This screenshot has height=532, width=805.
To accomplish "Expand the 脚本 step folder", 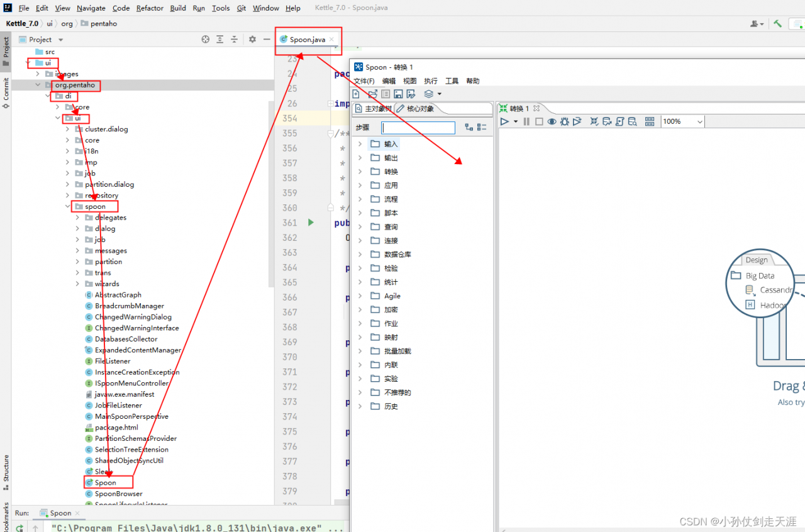I will pos(360,213).
